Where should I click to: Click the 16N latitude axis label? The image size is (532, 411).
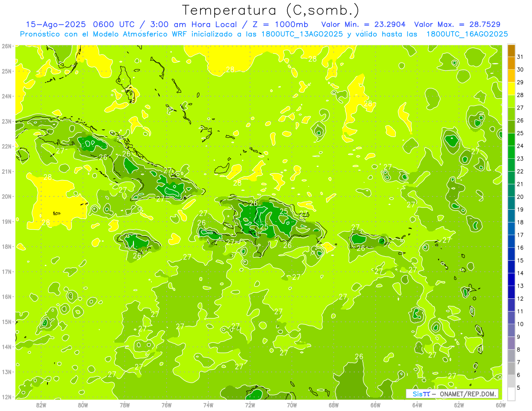click(x=6, y=297)
